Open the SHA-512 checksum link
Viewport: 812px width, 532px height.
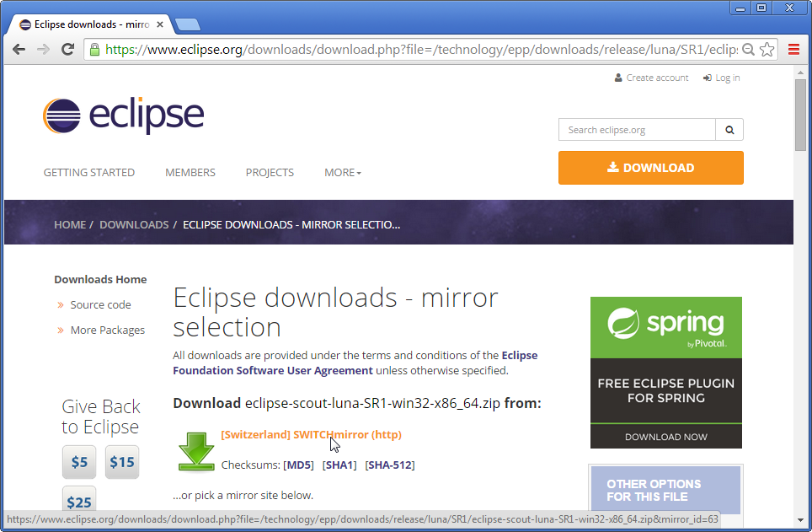[x=390, y=465]
